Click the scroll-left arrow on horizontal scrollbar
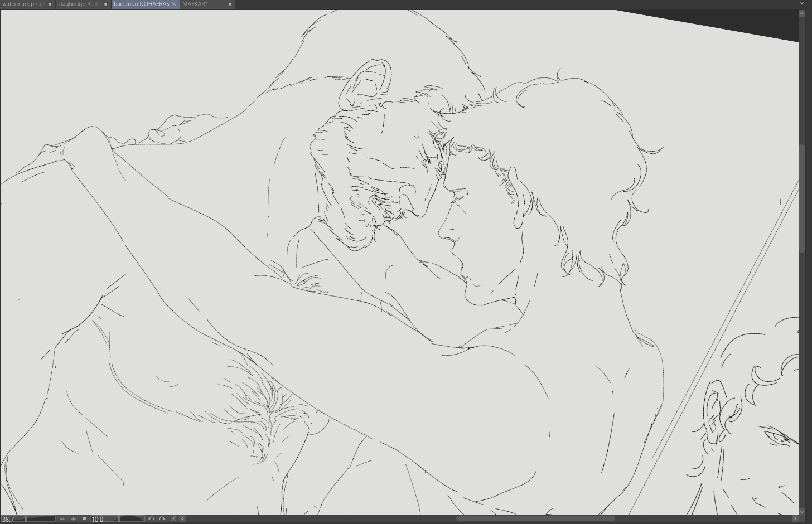Image resolution: width=812 pixels, height=524 pixels. point(182,518)
